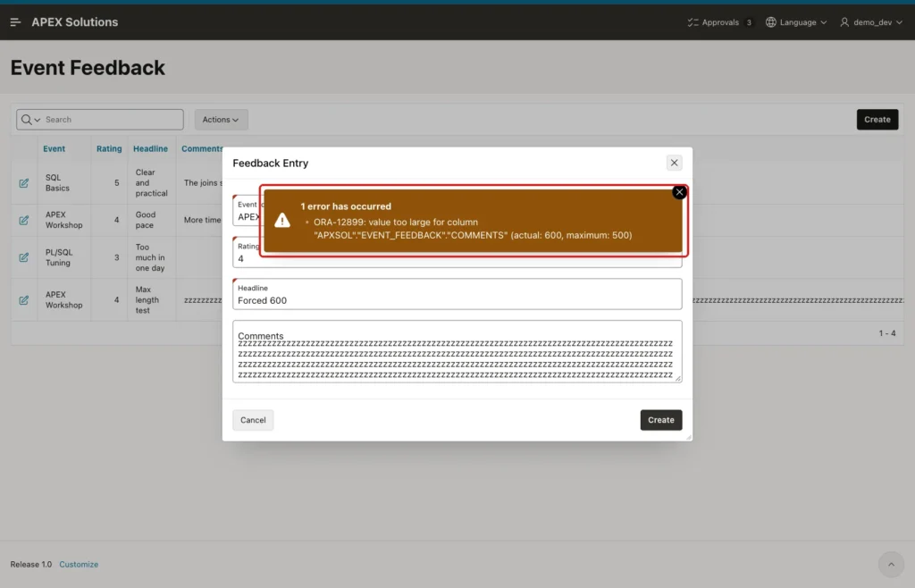Viewport: 915px width, 588px height.
Task: Click into the Headline field
Action: click(x=457, y=294)
